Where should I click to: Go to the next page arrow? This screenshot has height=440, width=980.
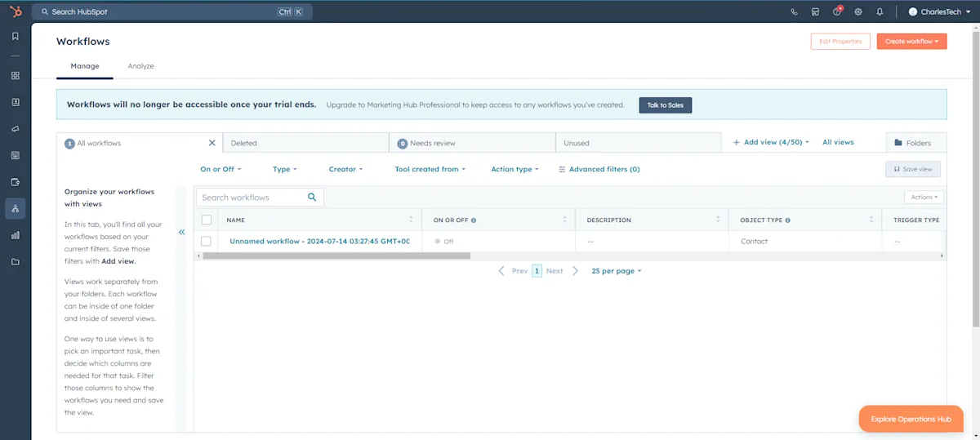pos(575,271)
